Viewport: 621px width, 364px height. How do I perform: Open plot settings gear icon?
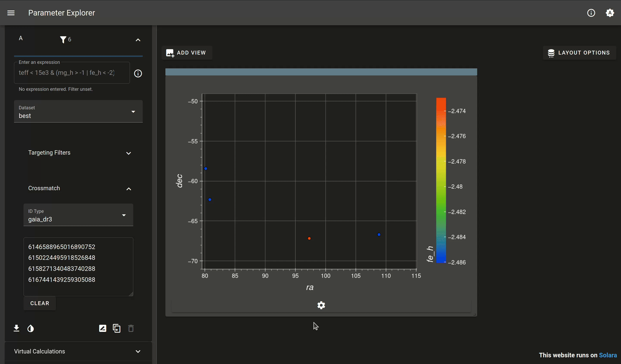pos(321,305)
